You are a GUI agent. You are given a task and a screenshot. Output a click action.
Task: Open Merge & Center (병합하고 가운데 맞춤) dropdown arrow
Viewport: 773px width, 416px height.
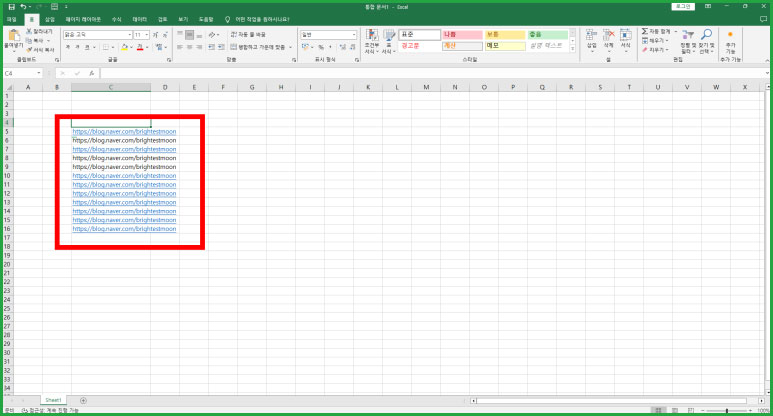tap(290, 47)
